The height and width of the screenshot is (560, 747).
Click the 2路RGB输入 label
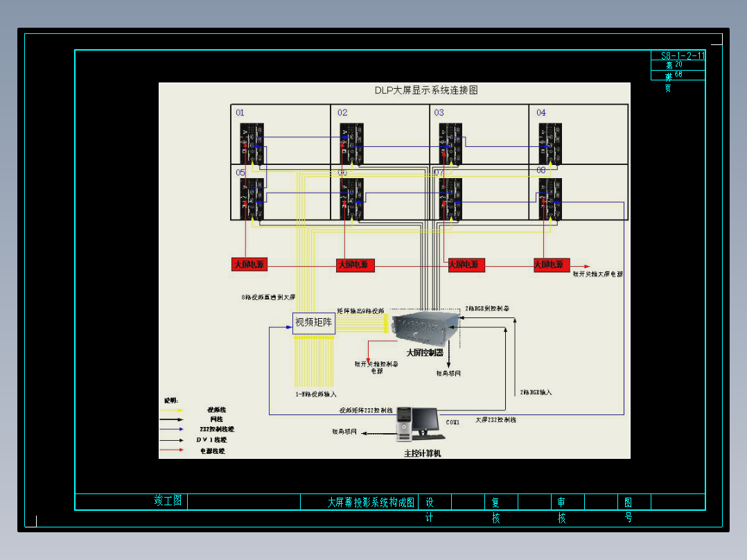(536, 392)
